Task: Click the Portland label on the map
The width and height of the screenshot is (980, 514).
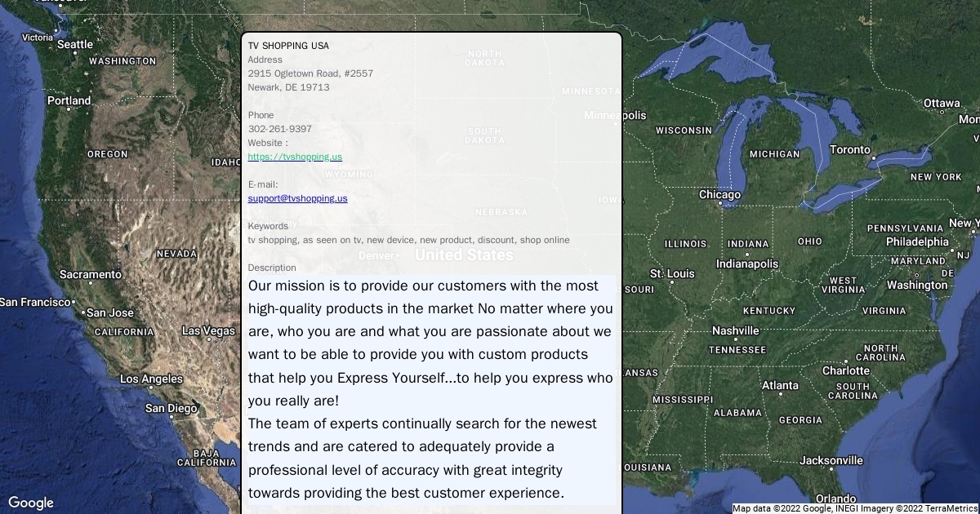Action: point(69,101)
